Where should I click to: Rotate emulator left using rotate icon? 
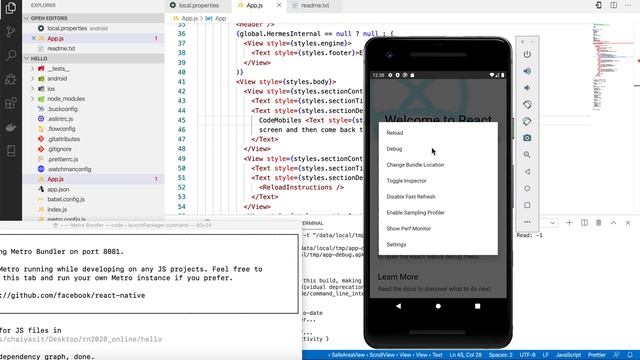tap(527, 104)
